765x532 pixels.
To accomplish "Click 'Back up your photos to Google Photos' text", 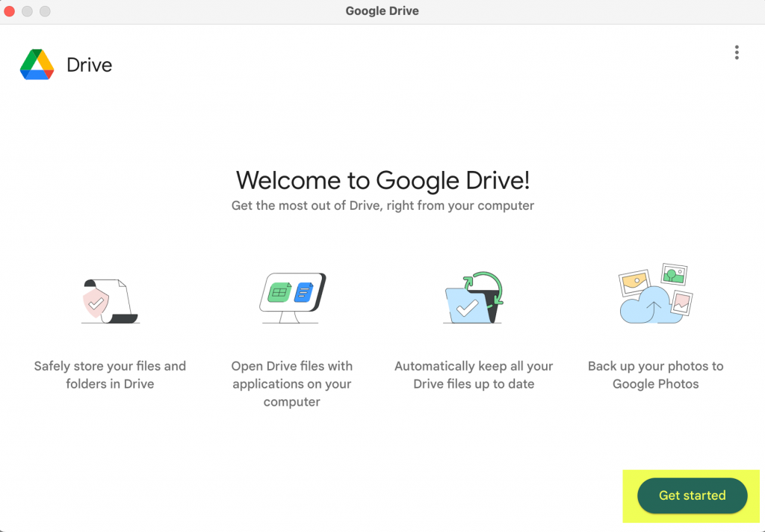I will click(656, 375).
